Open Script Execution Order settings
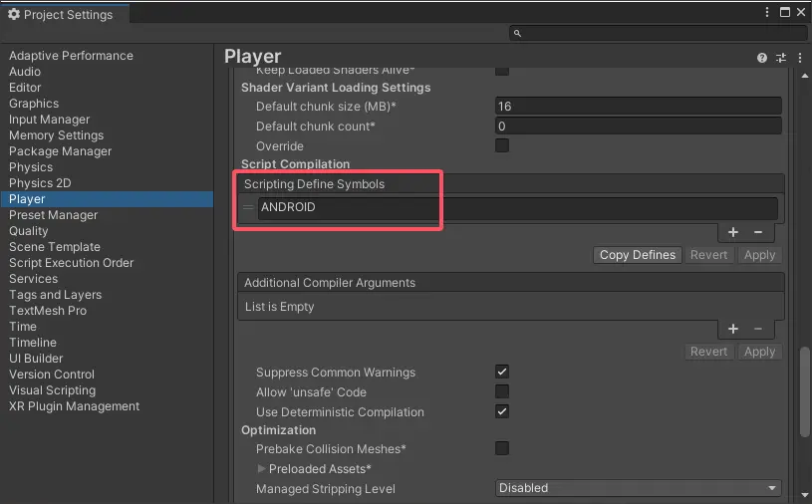The image size is (812, 504). (x=71, y=263)
